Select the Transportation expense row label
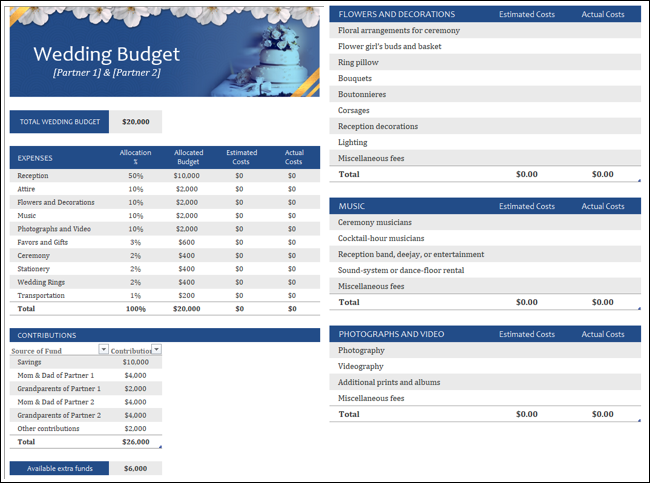Viewport: 650px width, 483px height. click(x=41, y=295)
